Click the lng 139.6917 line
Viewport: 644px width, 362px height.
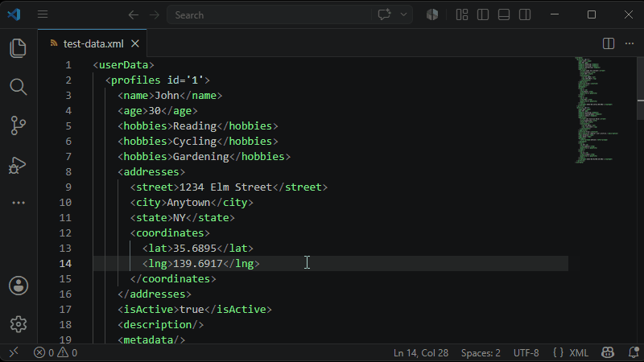point(200,264)
